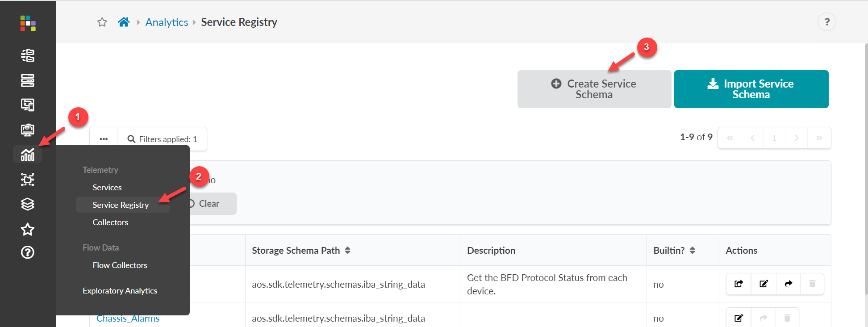
Task: Sort by the Storage Schema Path column
Action: pos(347,250)
